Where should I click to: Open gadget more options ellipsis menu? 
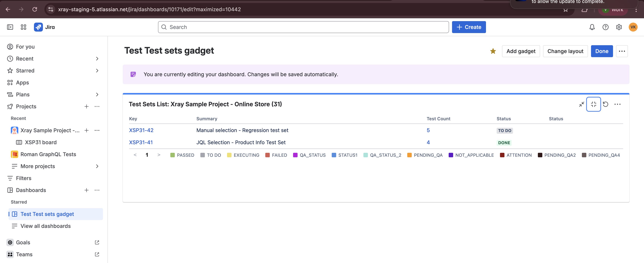[x=617, y=104]
